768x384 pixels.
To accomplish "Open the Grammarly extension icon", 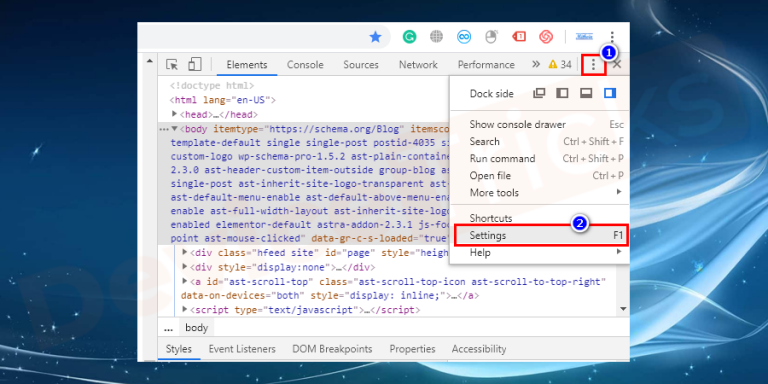I will (409, 36).
